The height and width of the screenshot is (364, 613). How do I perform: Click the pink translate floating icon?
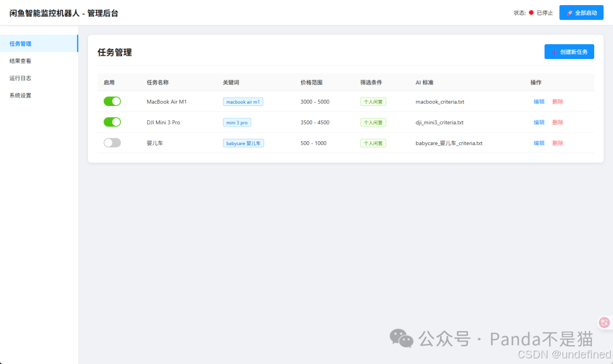point(604,323)
